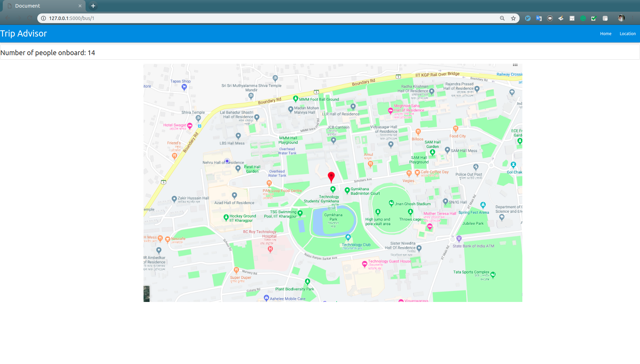Click SAM Hall Garden marker
This screenshot has width=640, height=364.
(x=432, y=152)
